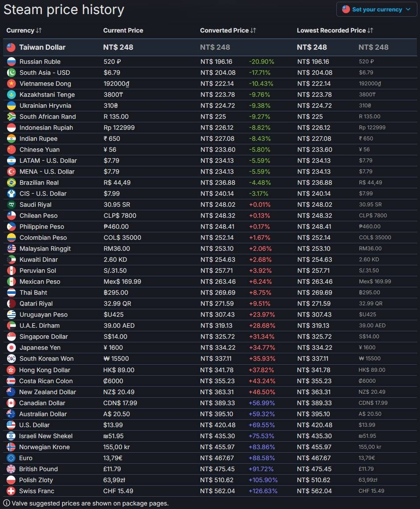Select the Kuwaiti Dinar currency name
420x509 pixels.
(x=39, y=260)
